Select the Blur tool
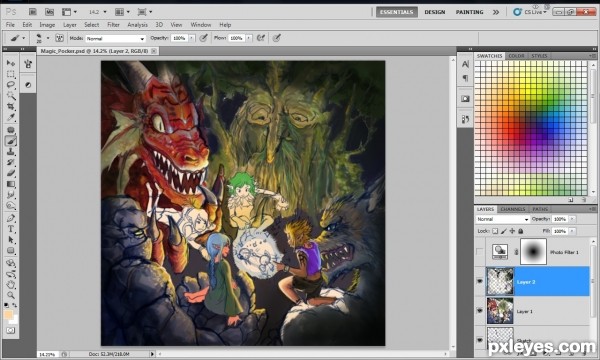 11,195
